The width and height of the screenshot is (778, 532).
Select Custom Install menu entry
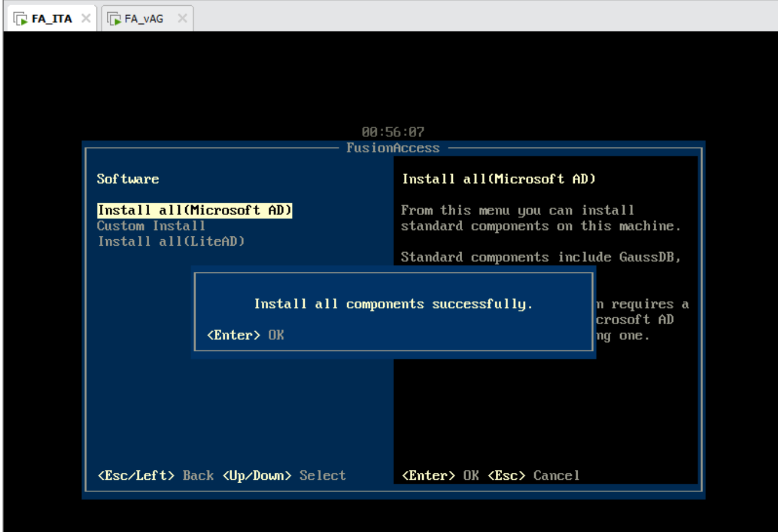click(x=151, y=226)
